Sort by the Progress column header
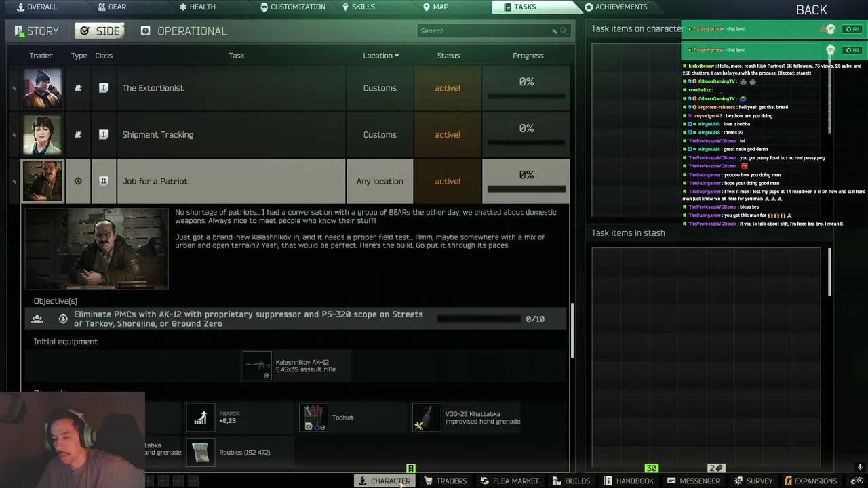 528,56
